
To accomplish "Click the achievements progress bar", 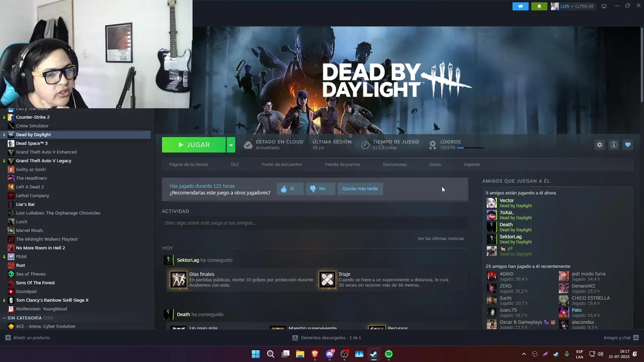I will 470,148.
